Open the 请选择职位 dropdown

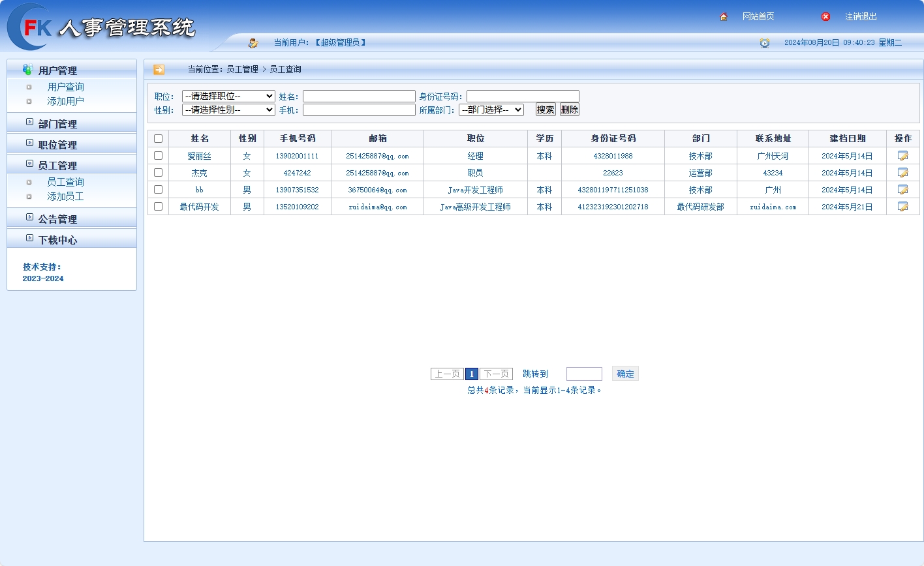click(x=228, y=96)
